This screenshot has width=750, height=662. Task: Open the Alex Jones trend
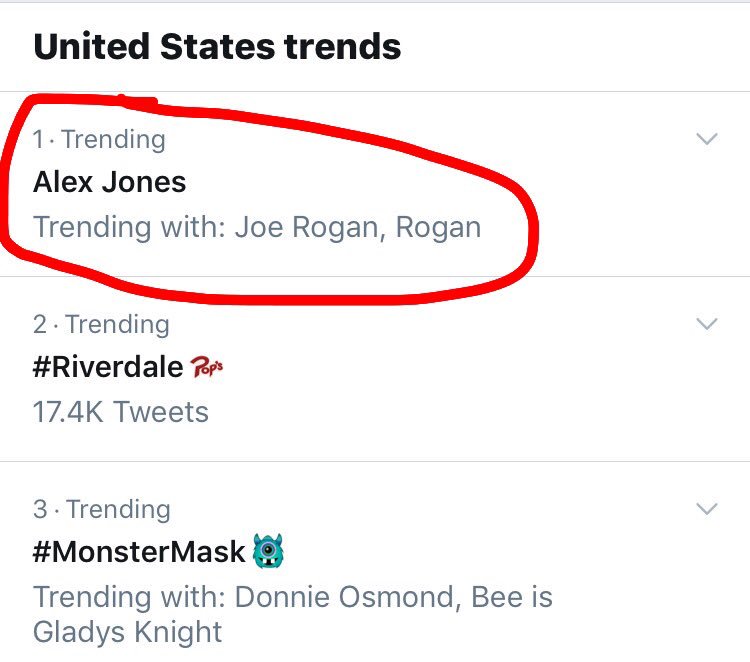pyautogui.click(x=110, y=182)
